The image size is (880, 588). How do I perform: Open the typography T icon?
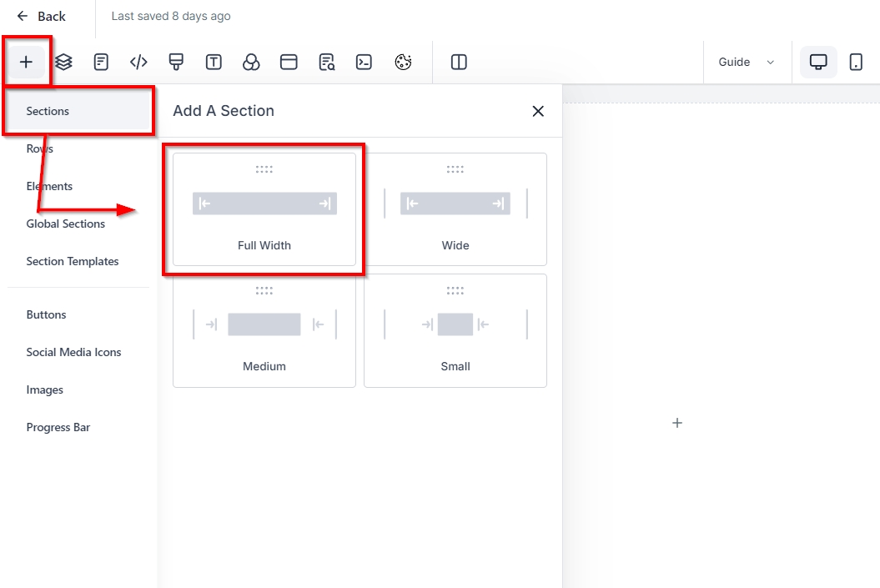point(214,62)
